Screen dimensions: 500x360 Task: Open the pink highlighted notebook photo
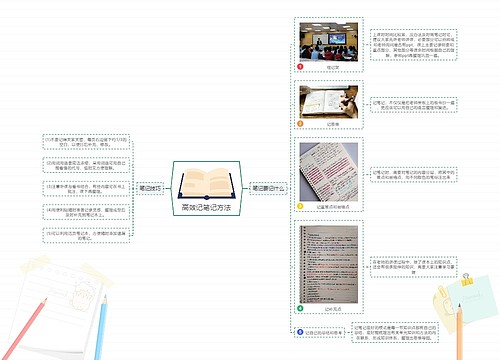329,172
